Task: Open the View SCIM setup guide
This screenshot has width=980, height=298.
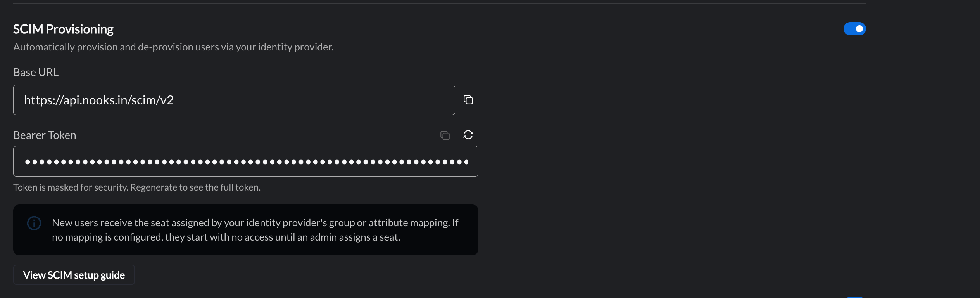Action: tap(74, 275)
